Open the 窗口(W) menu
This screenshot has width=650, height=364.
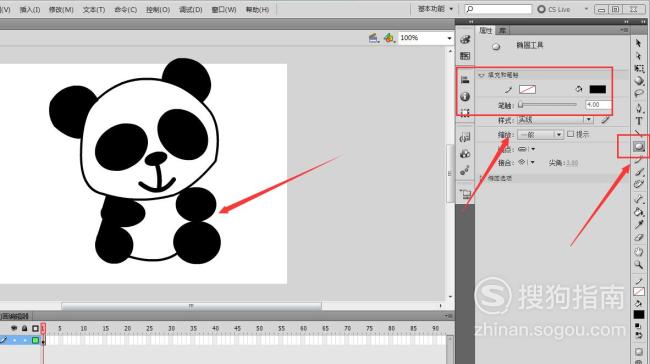click(224, 9)
